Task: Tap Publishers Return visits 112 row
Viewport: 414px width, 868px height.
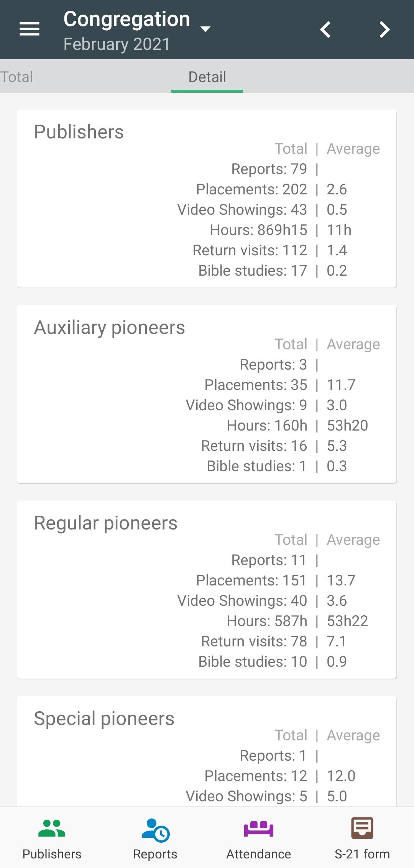Action: (x=270, y=250)
